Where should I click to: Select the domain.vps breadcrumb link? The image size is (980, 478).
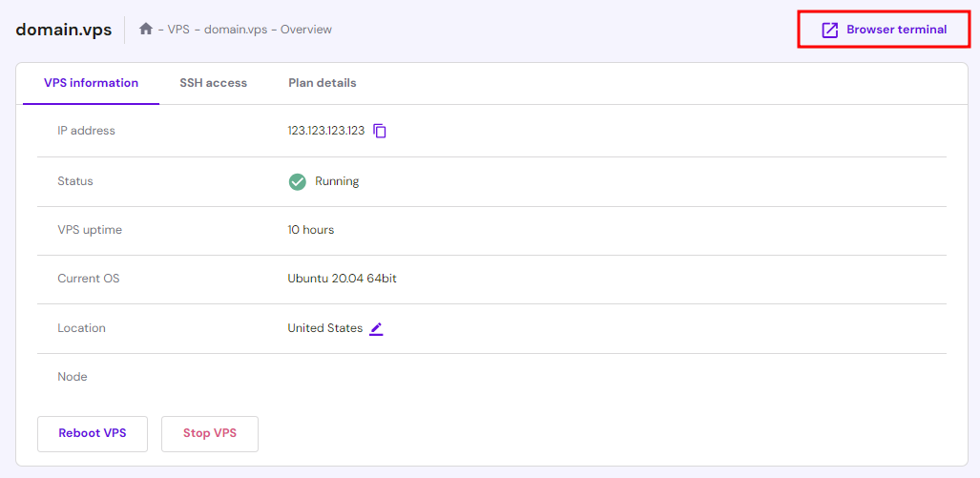point(236,30)
